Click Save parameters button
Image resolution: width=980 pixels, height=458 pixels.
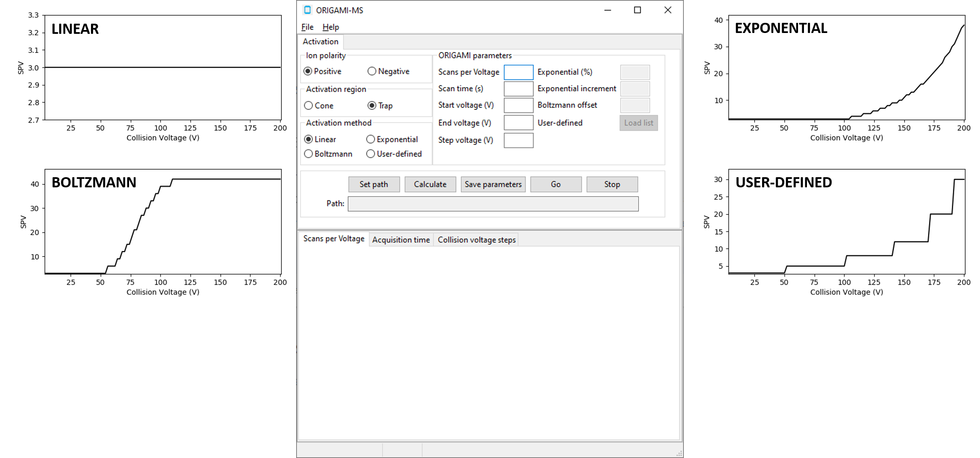tap(493, 184)
